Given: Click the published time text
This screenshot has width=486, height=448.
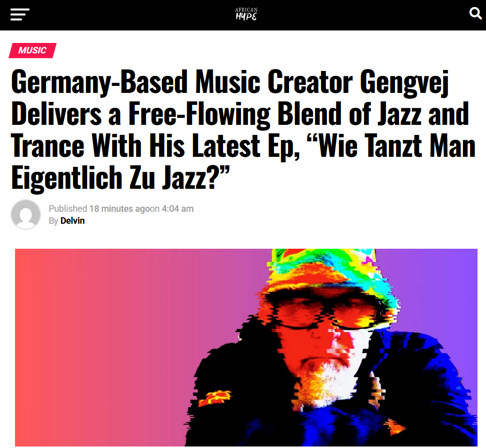Looking at the screenshot, I should tap(121, 209).
